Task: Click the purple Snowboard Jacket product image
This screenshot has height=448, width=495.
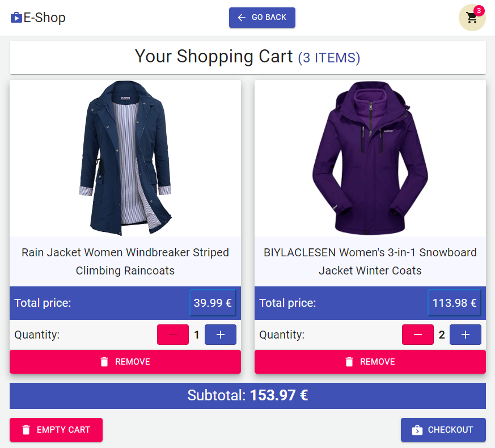Action: click(x=370, y=158)
